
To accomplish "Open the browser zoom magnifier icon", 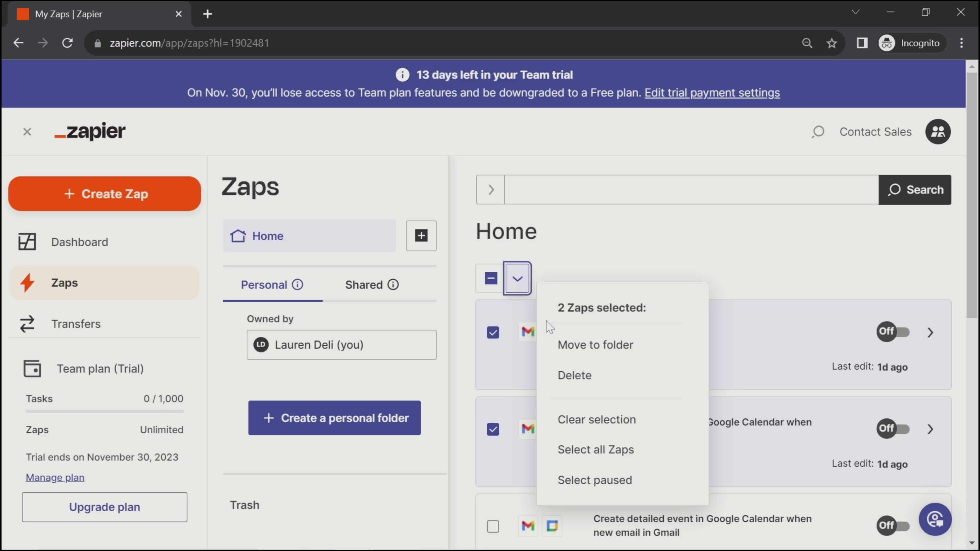I will click(807, 43).
